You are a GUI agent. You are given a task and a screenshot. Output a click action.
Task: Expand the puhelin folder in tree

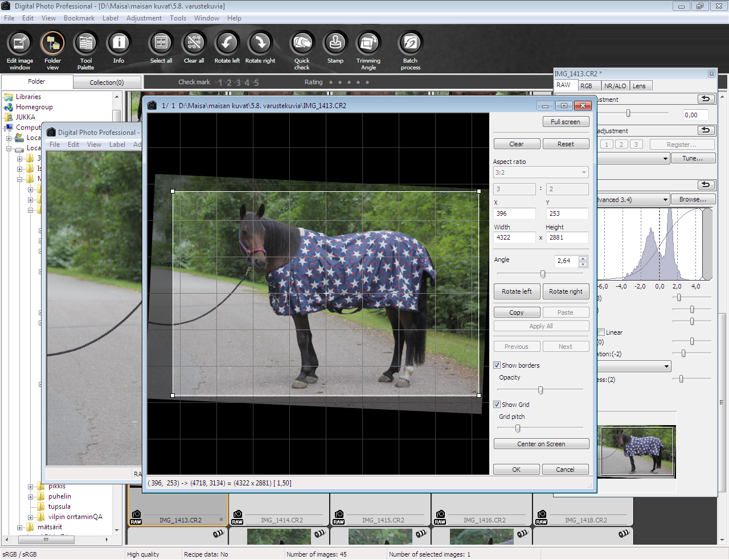[31, 497]
